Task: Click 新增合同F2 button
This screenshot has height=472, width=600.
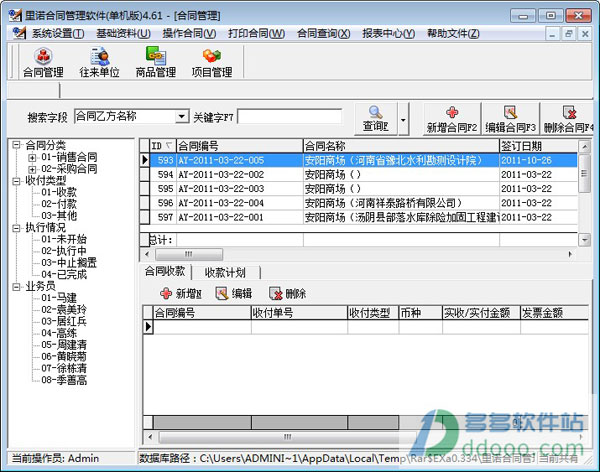Action: (x=452, y=119)
